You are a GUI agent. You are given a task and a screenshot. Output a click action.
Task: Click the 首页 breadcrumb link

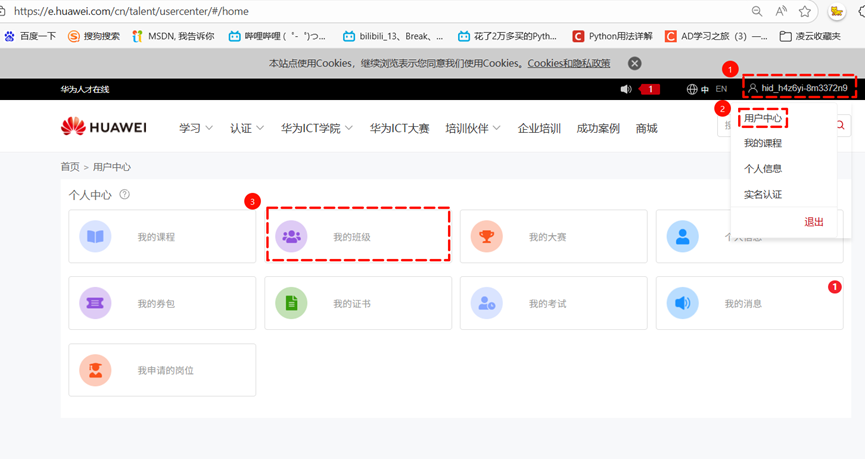(70, 167)
